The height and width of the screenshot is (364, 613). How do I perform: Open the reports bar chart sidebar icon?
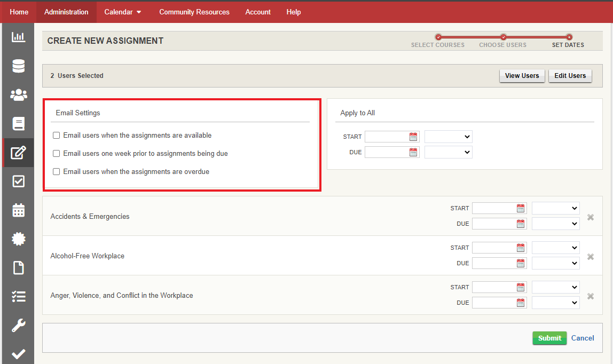18,37
